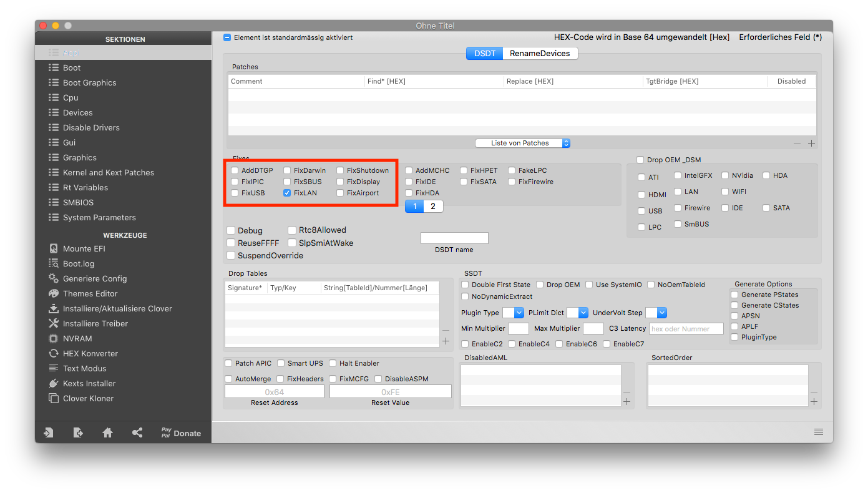Viewport: 868px width, 493px height.
Task: Open Installiere Treiber tool
Action: coord(95,323)
